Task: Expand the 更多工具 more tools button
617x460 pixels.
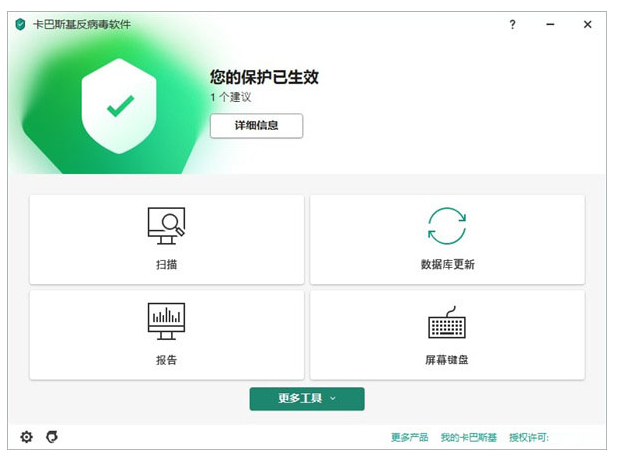Action: coord(307,399)
